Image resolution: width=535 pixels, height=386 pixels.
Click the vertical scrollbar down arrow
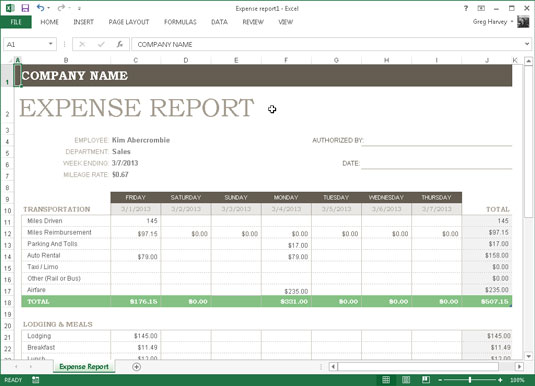[528, 356]
